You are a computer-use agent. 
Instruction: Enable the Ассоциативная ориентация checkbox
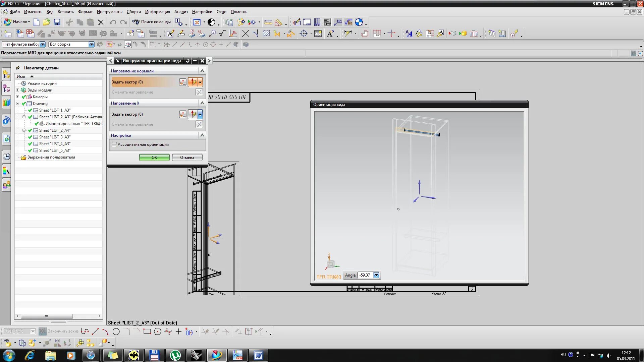click(x=114, y=144)
